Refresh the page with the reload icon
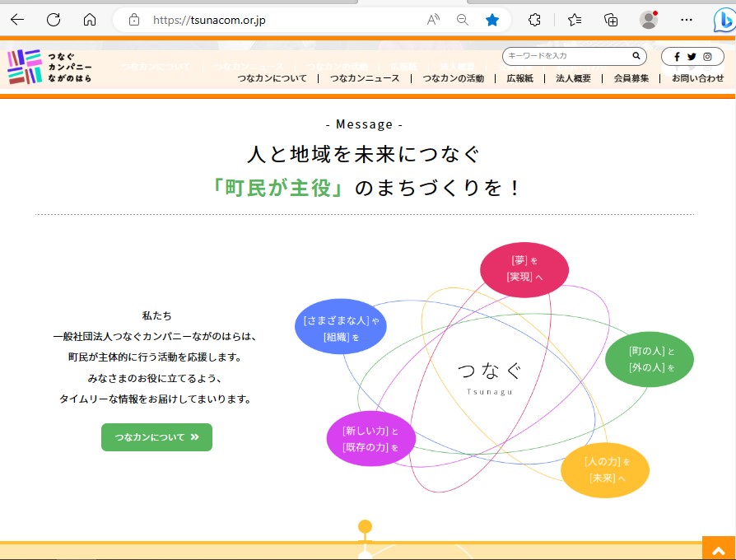The height and width of the screenshot is (560, 736). [x=53, y=20]
